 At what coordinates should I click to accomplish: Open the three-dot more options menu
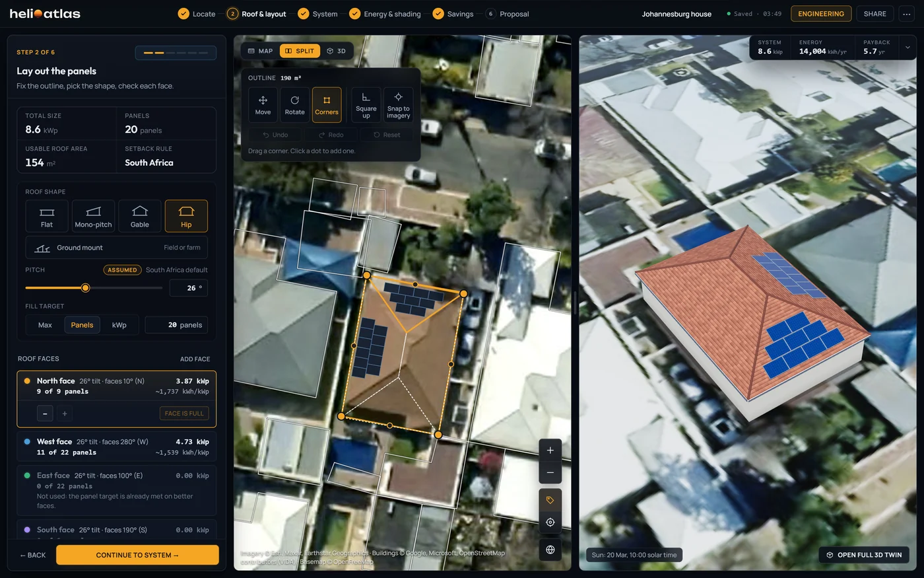click(906, 14)
